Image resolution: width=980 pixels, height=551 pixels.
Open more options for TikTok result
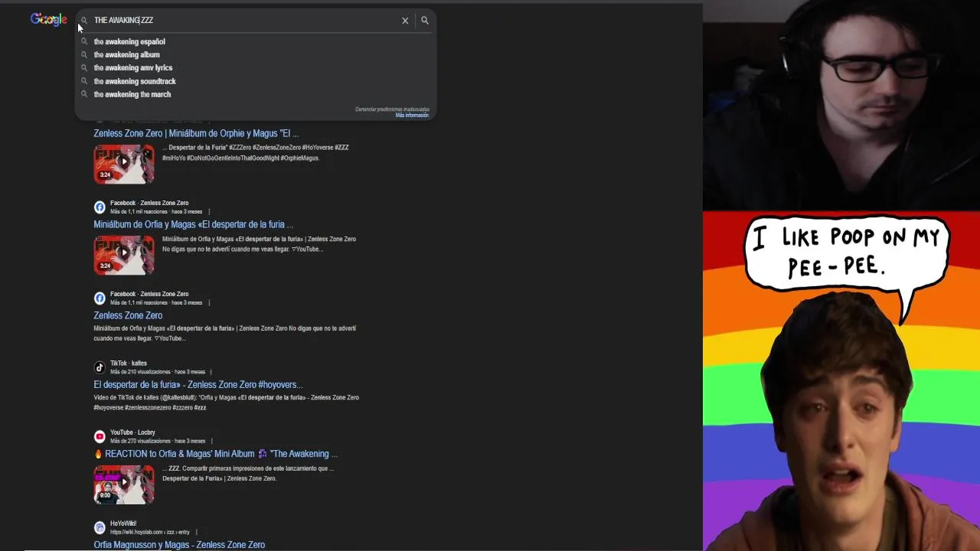click(x=211, y=372)
